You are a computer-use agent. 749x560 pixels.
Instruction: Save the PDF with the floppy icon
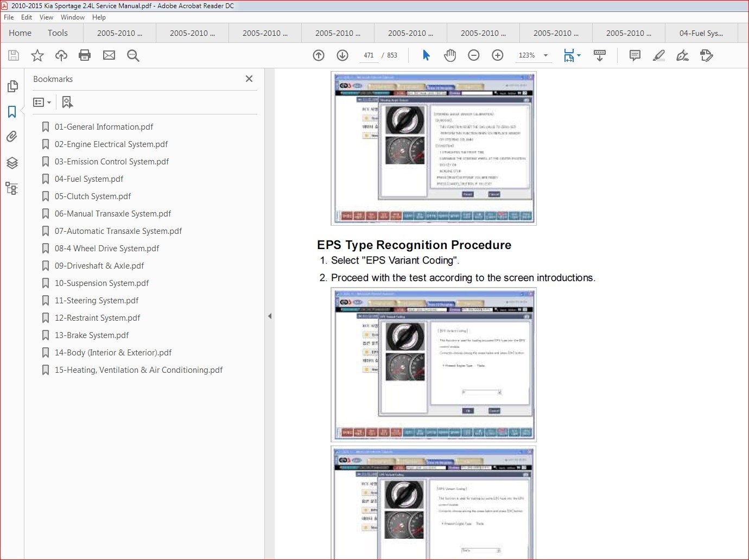tap(14, 55)
